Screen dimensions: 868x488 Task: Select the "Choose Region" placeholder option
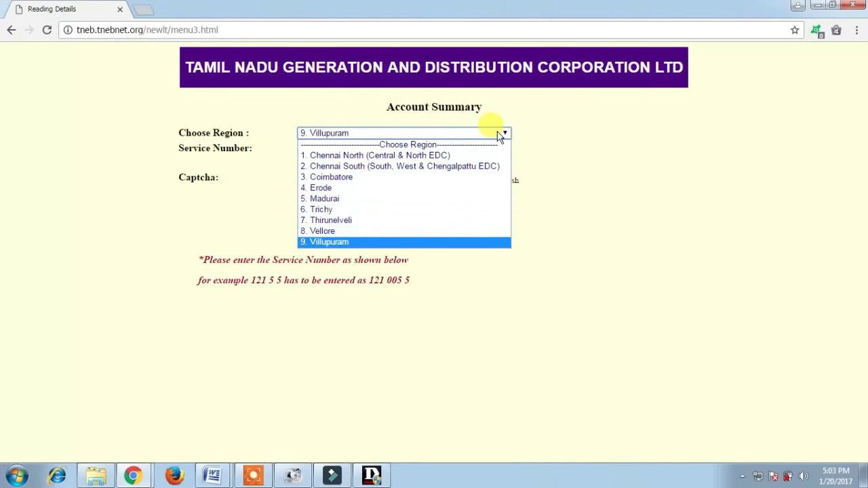tap(404, 144)
